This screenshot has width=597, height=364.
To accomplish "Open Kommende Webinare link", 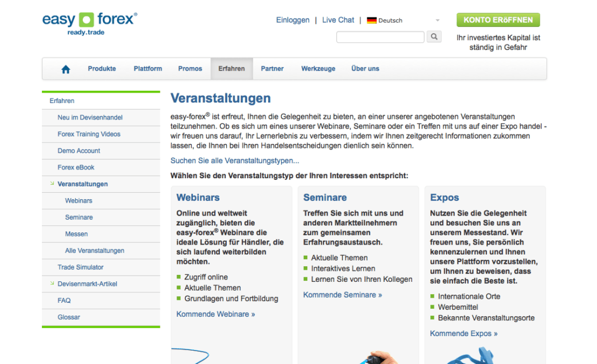I will (216, 314).
